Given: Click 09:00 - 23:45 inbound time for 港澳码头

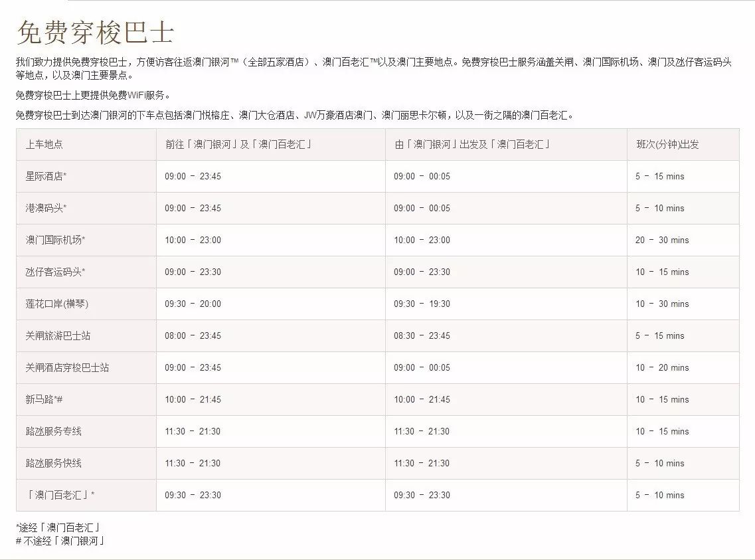Looking at the screenshot, I should click(x=193, y=208).
